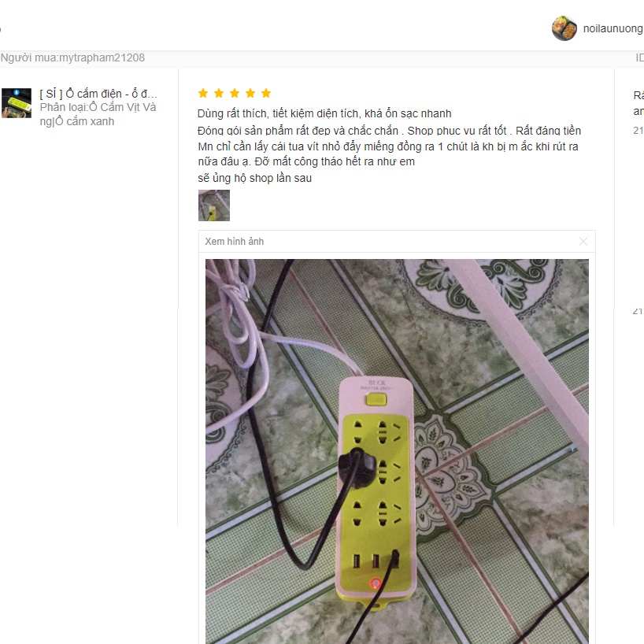This screenshot has height=644, width=644.
Task: Click the noilaunuong shop avatar
Action: pos(564,28)
